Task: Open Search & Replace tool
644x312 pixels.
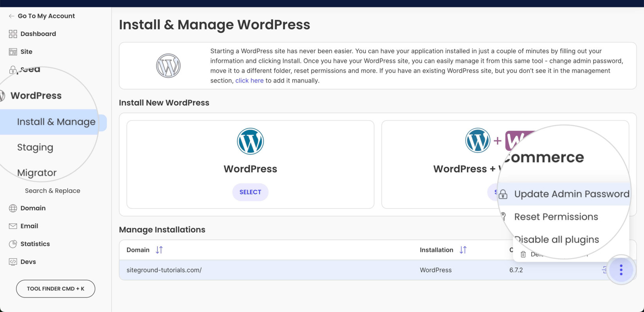Action: point(52,191)
